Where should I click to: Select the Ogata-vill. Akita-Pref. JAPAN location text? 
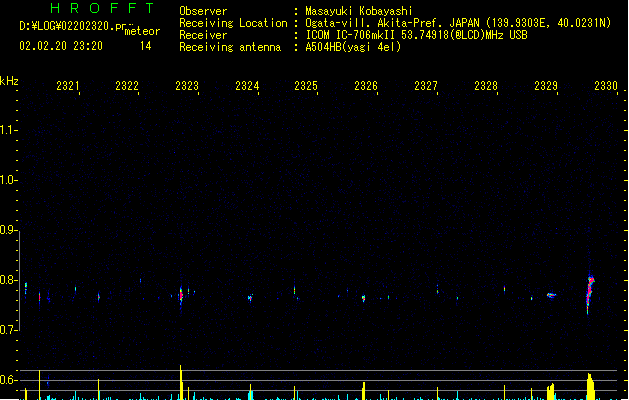[458, 23]
